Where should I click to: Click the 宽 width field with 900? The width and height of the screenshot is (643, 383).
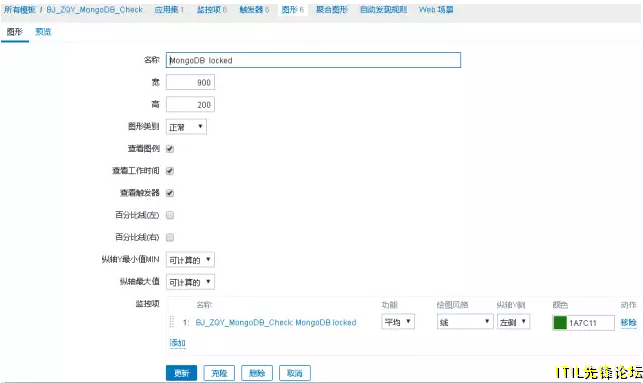coord(190,82)
